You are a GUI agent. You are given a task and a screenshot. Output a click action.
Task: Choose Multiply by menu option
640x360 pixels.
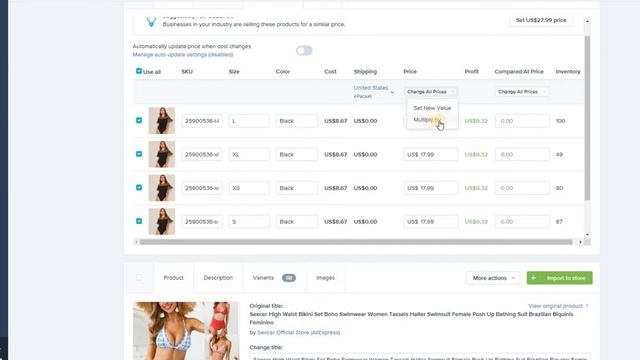(x=427, y=120)
